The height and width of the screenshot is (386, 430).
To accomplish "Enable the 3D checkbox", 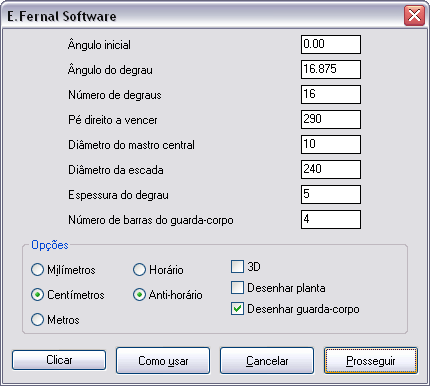I will [x=237, y=267].
